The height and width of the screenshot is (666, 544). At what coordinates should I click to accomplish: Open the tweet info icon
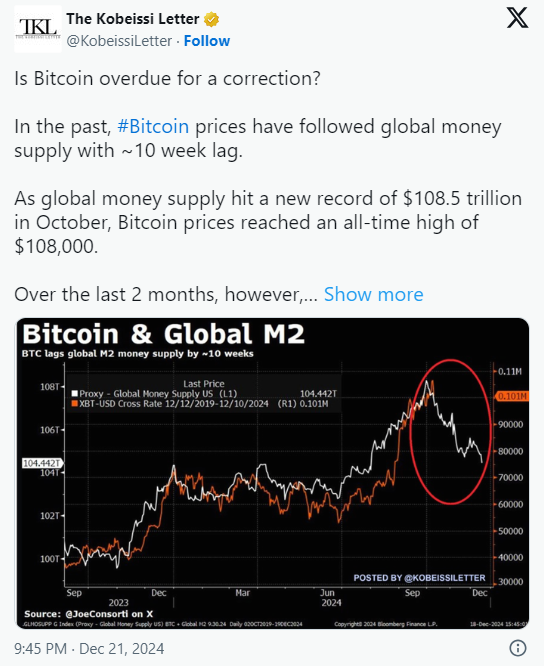click(x=517, y=648)
